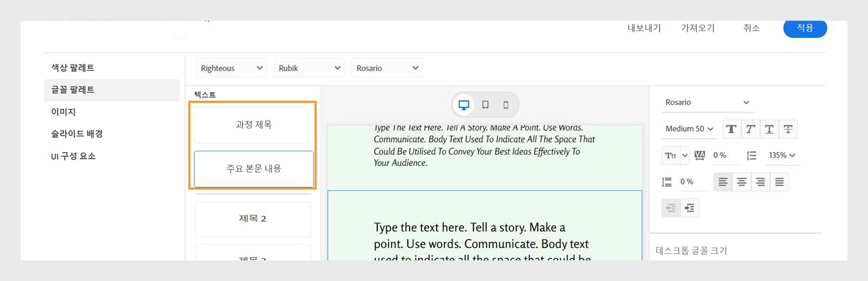Apply strikethrough to text
The height and width of the screenshot is (281, 868).
(x=788, y=129)
